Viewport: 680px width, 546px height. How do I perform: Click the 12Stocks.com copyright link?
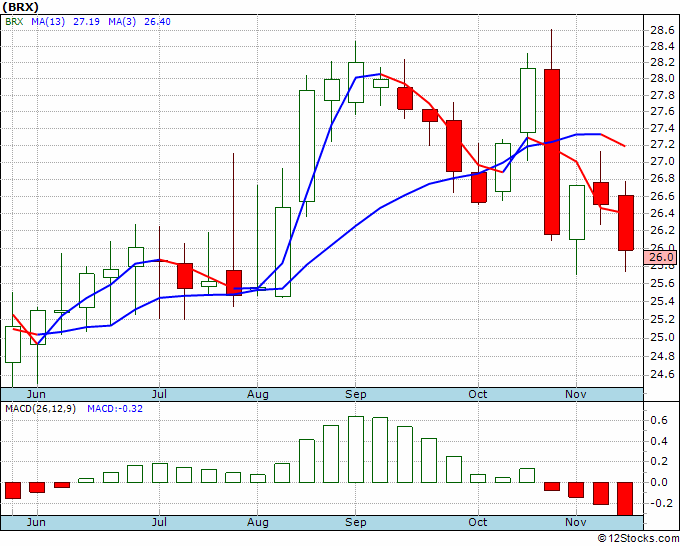638,539
